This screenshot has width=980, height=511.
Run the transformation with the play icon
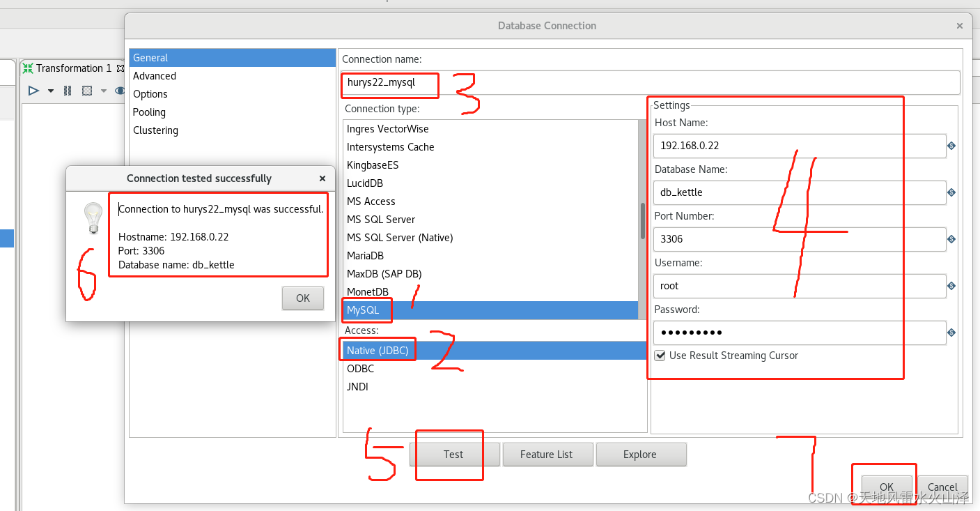coord(33,91)
